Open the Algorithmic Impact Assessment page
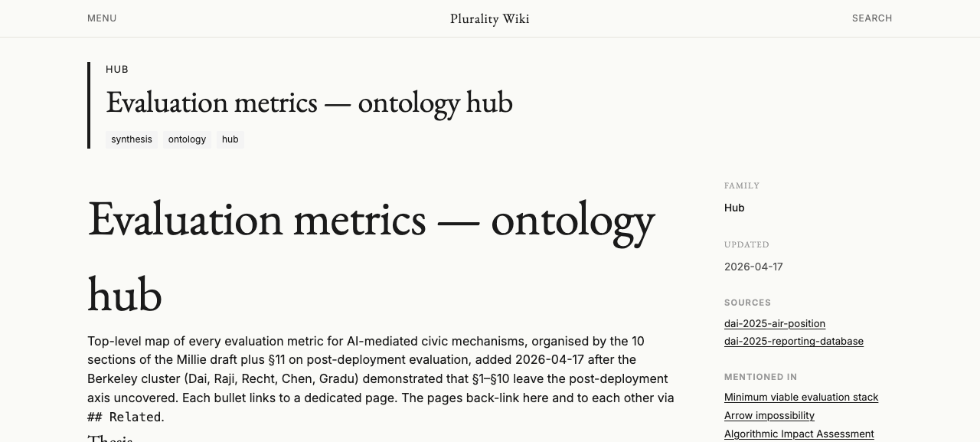The height and width of the screenshot is (442, 980). pos(799,434)
